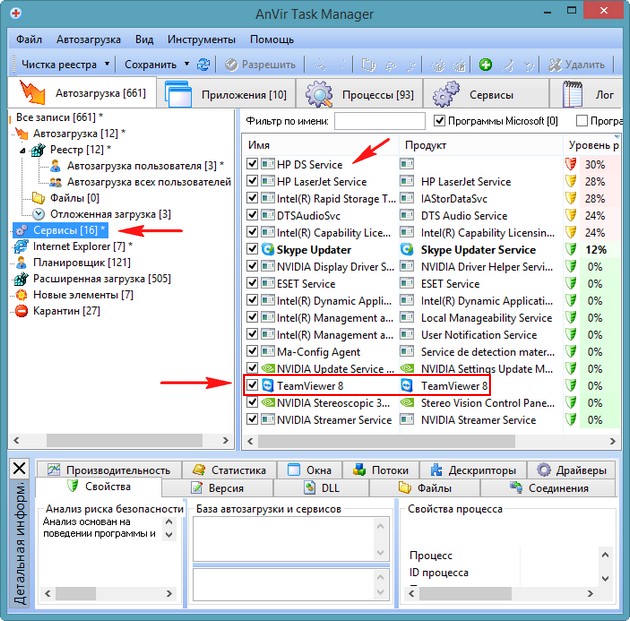The image size is (630, 621).
Task: Uncheck the HP DS Service checkbox
Action: [x=252, y=164]
